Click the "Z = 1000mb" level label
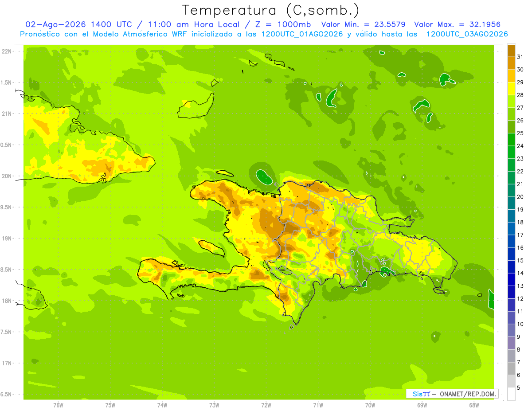This screenshot has height=411, width=532. (284, 25)
